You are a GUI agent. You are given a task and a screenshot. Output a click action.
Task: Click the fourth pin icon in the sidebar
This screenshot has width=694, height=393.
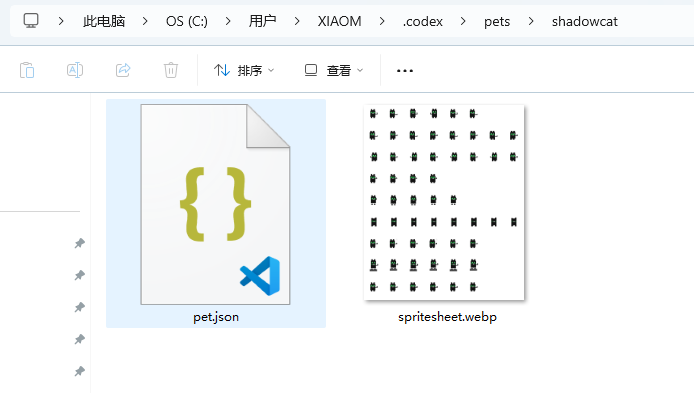point(80,339)
